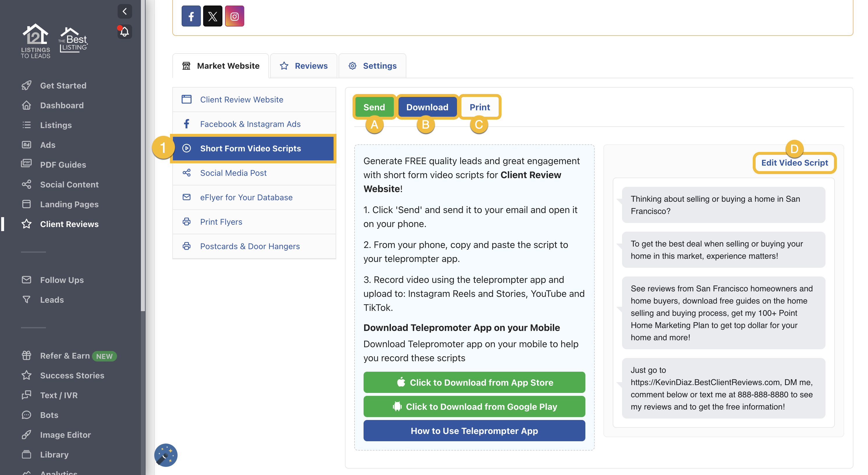This screenshot has height=475, width=868.
Task: Open PDF Guides from the sidebar
Action: click(26, 164)
